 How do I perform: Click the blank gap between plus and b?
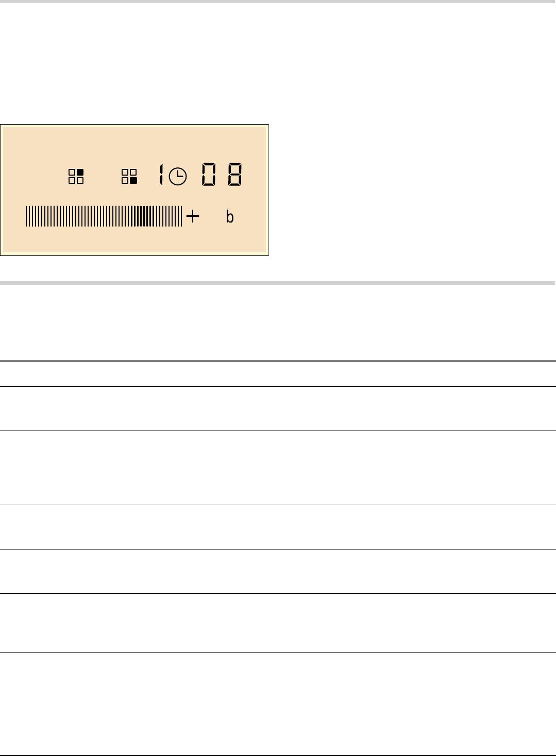[212, 217]
